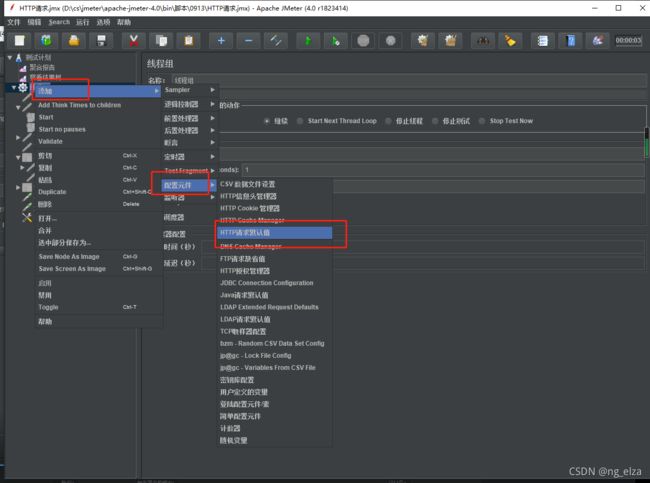Select jp@gc - Lock File Config

point(255,356)
